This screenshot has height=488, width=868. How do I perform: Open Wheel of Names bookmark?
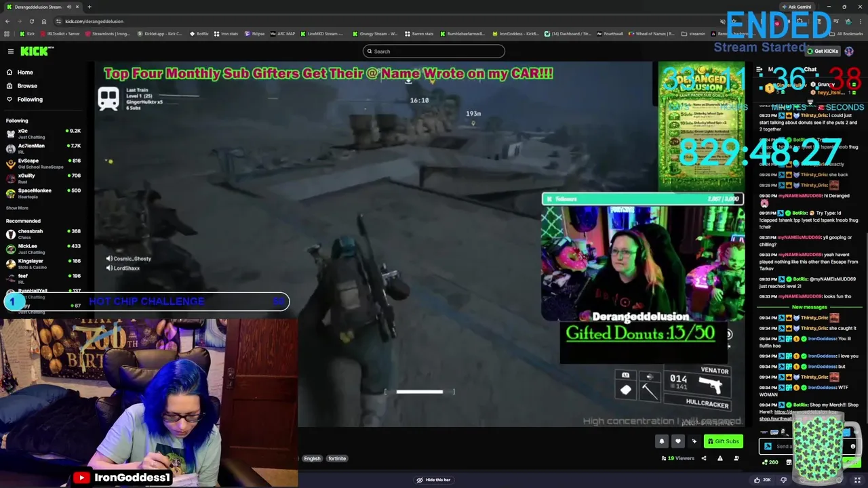[651, 33]
